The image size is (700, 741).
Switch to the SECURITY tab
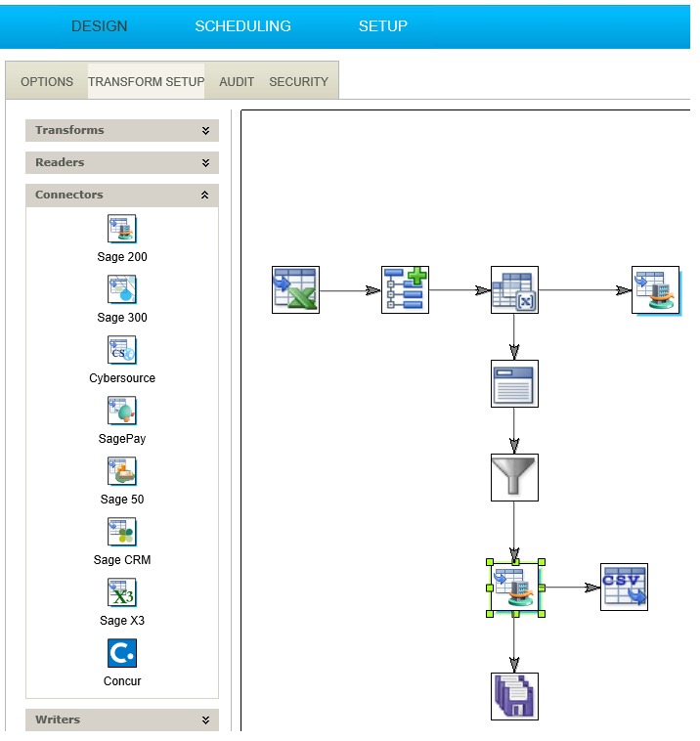pos(298,82)
